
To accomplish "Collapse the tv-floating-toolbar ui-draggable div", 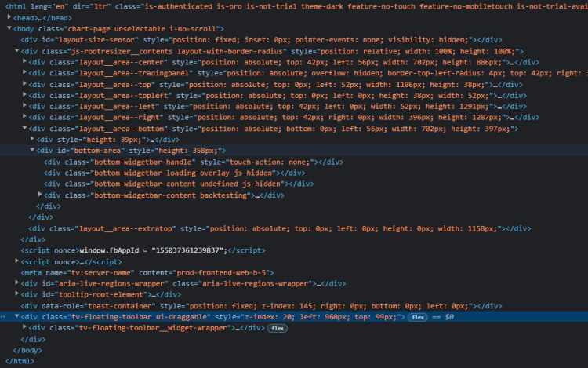I will click(x=16, y=316).
